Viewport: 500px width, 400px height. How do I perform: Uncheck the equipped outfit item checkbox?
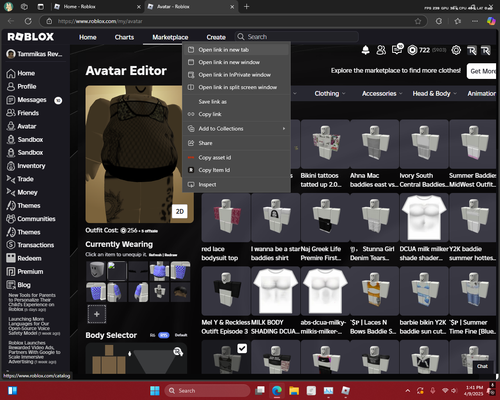click(242, 349)
